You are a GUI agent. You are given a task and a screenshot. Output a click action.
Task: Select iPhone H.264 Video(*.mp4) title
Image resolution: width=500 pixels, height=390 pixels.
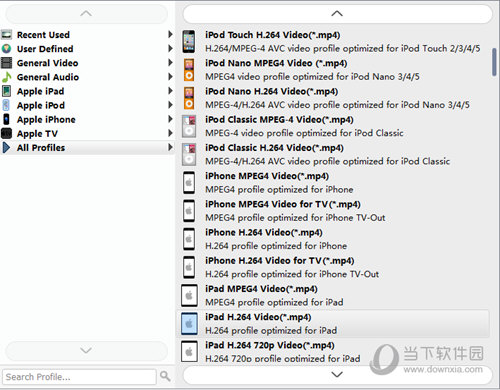264,232
